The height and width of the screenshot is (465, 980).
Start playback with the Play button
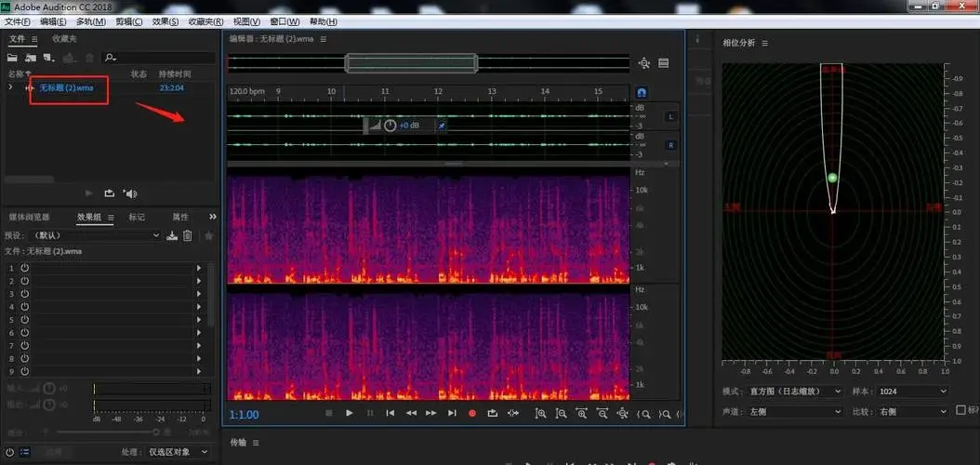pos(350,413)
